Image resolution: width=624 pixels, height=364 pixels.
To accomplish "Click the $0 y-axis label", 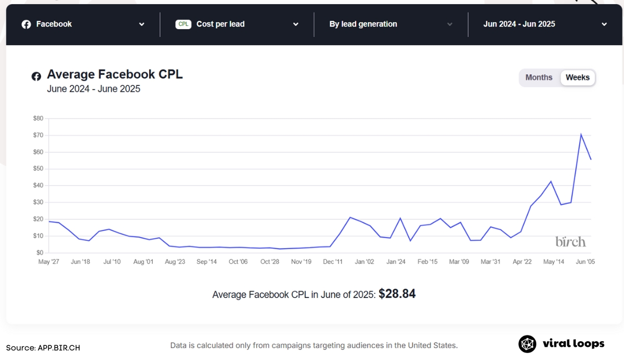I will 39,253.
